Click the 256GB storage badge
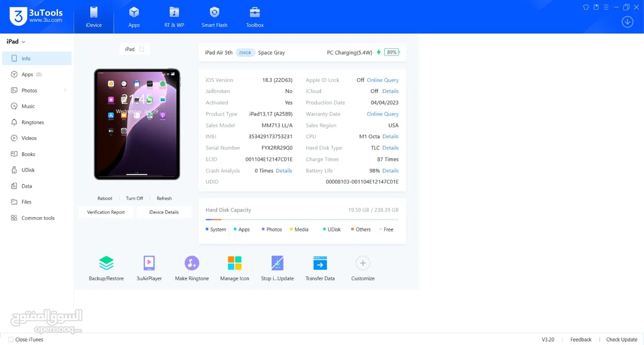The width and height of the screenshot is (644, 345). (245, 53)
